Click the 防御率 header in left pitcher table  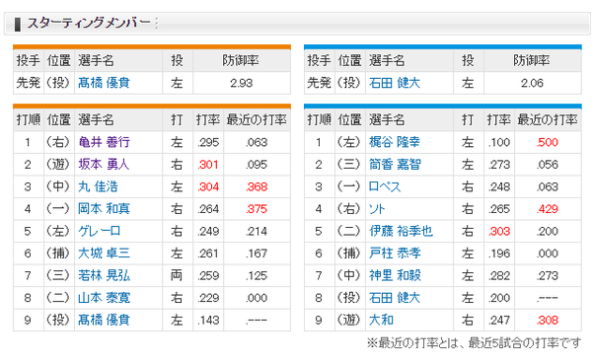click(x=241, y=61)
